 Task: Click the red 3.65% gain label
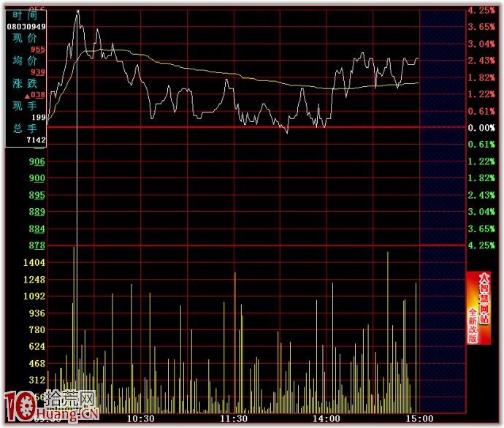click(481, 27)
